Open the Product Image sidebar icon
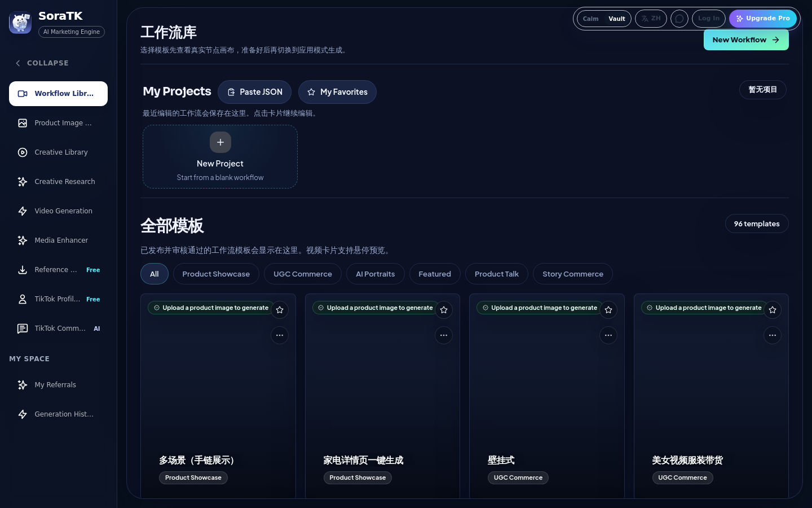This screenshot has width=812, height=508. point(23,123)
